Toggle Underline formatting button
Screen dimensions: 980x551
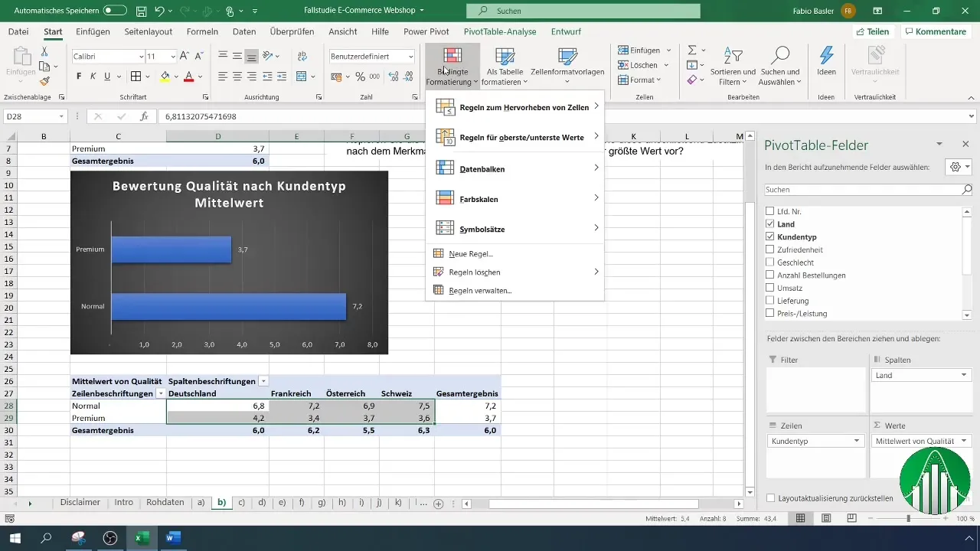coord(107,77)
